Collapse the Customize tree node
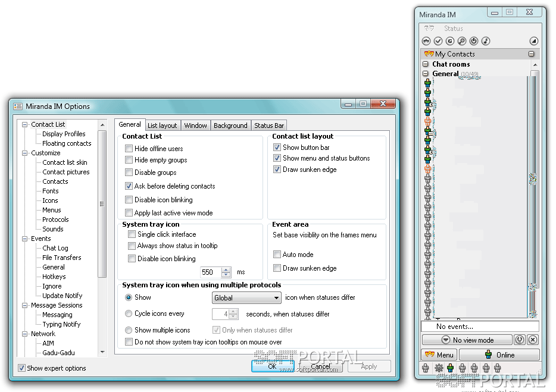The height and width of the screenshot is (392, 556). (24, 153)
